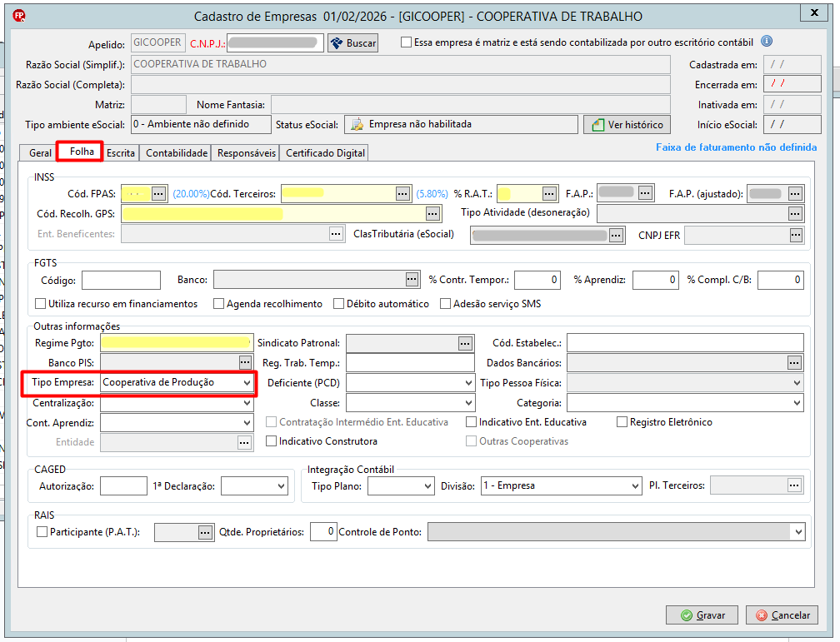Focus the % Contr. Tempor. field
The height and width of the screenshot is (642, 840).
pyautogui.click(x=537, y=280)
